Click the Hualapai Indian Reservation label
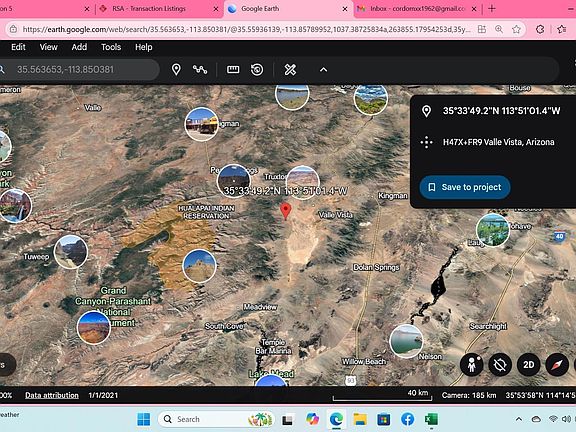The width and height of the screenshot is (576, 432). pyautogui.click(x=206, y=212)
